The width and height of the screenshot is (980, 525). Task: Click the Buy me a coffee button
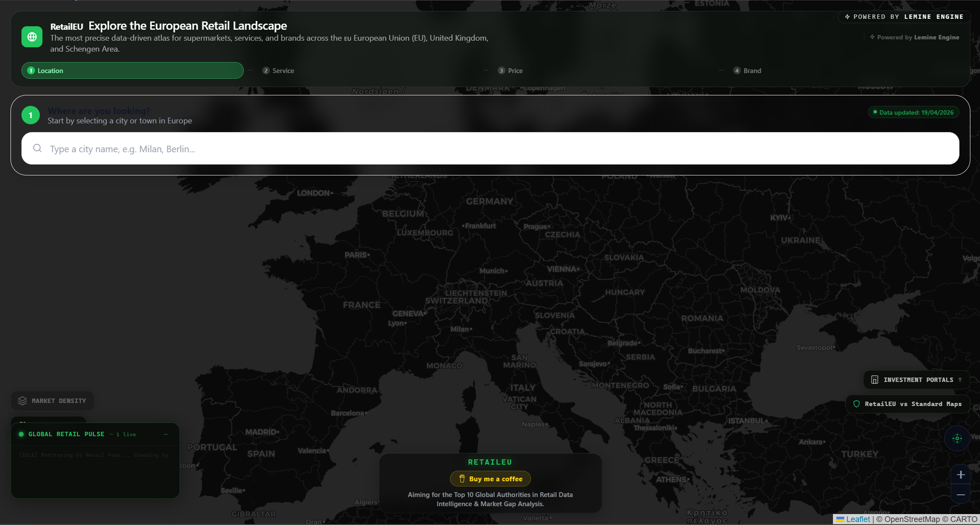coord(490,479)
